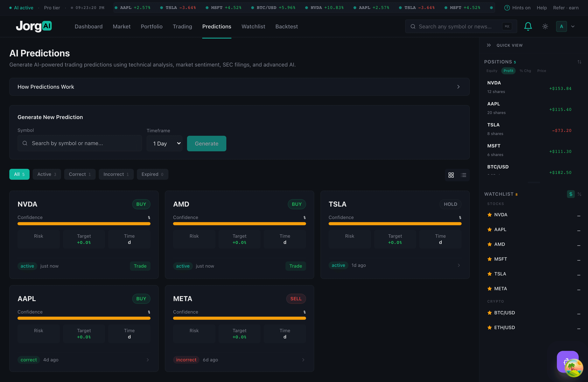The image size is (588, 382).
Task: Filter predictions to All
Action: [19, 174]
